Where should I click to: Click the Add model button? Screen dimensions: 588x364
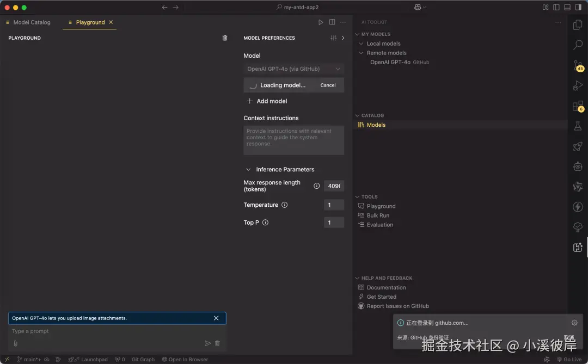click(x=267, y=101)
